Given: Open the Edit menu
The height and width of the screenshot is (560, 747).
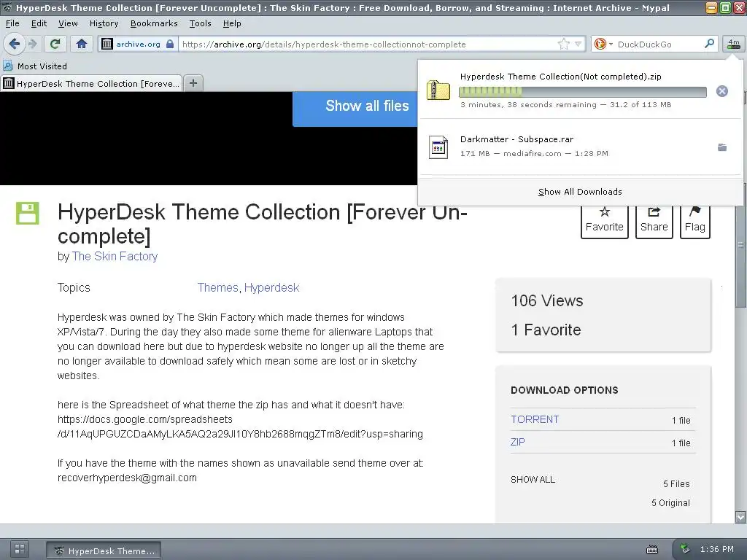Looking at the screenshot, I should pos(39,23).
